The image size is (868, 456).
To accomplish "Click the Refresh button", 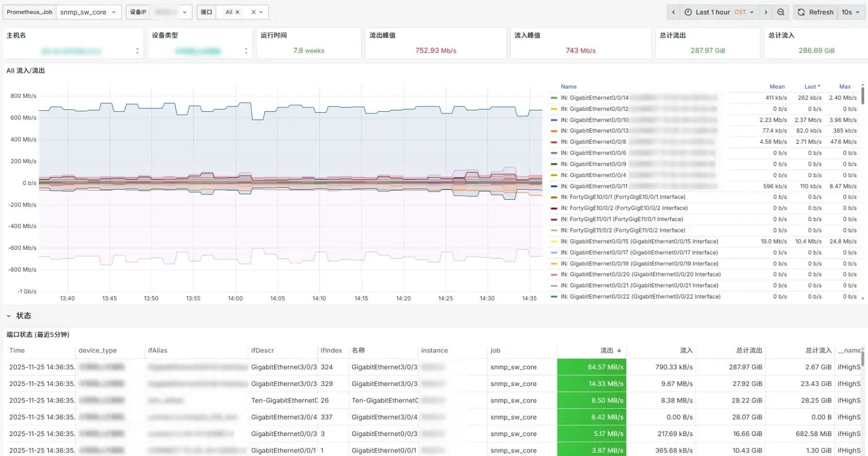I will pos(816,12).
